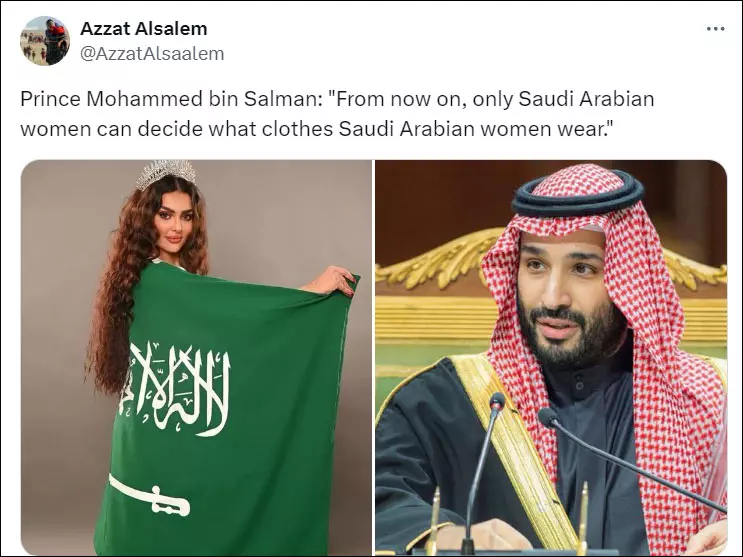Open the @AzzatAlsaalem handle link

pos(152,54)
